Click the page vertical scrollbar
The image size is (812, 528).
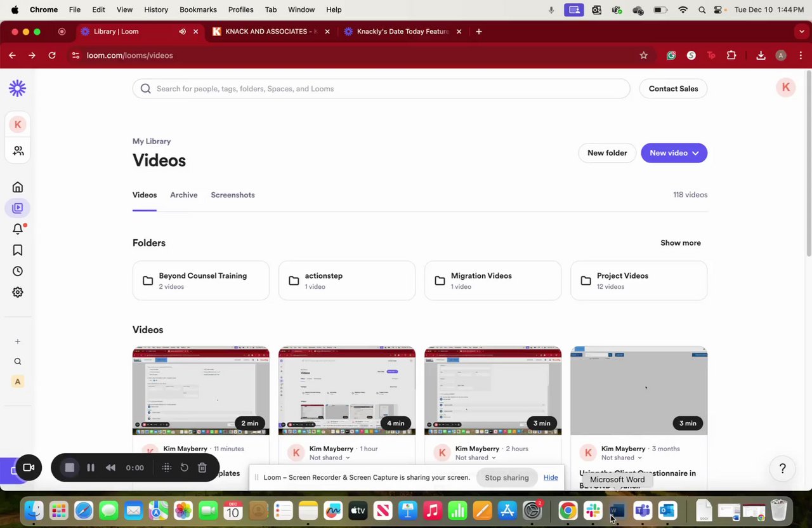coord(808,165)
